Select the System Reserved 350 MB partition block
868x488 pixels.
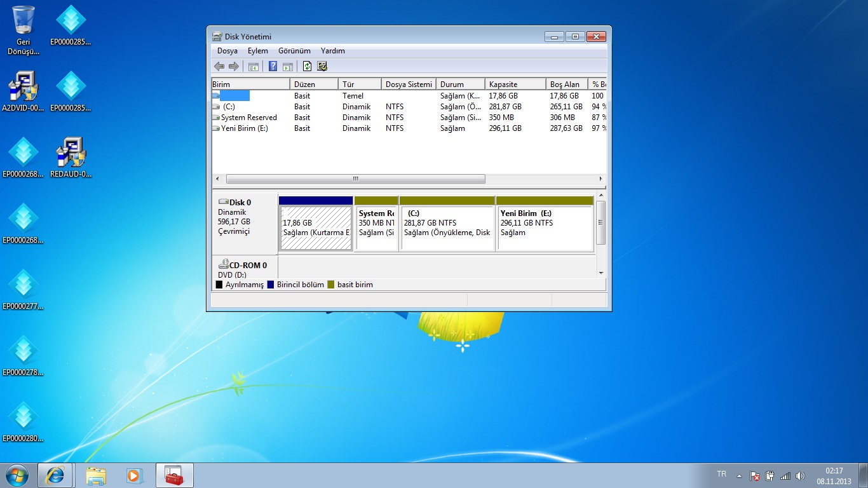376,223
